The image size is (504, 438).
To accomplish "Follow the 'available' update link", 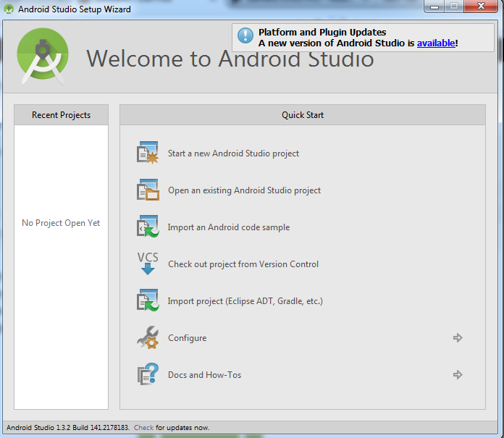I will [436, 43].
